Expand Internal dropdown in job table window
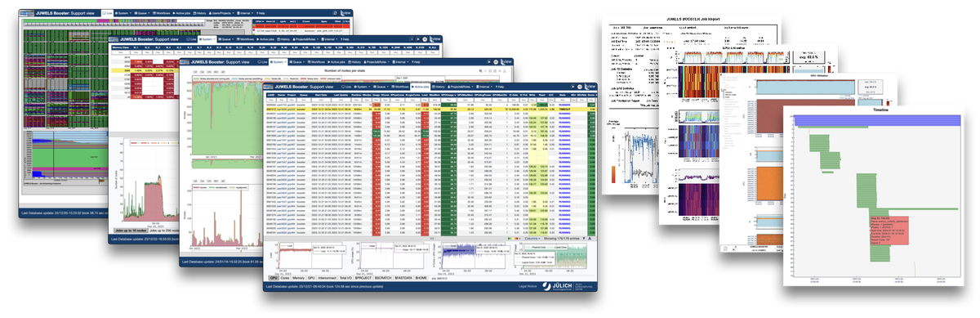 point(484,87)
